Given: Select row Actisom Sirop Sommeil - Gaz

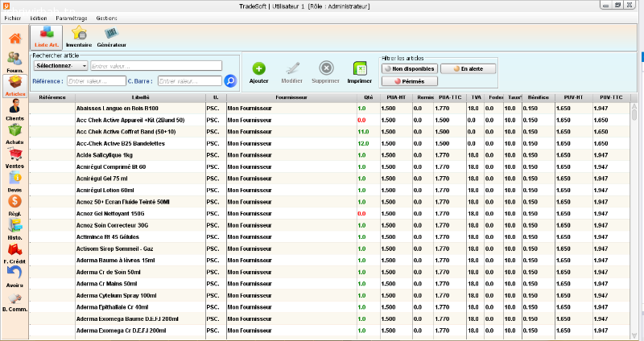Looking at the screenshot, I should coord(329,249).
